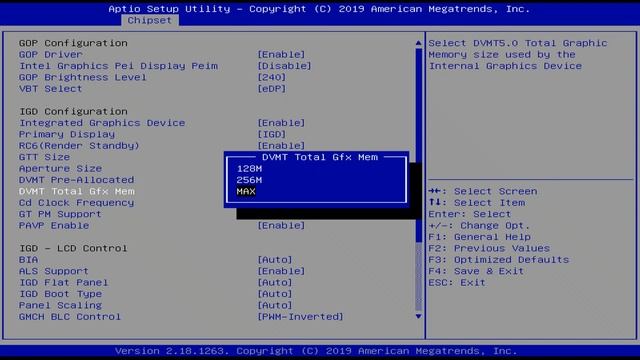Select the GT PM Support setting
The image size is (640, 360).
pyautogui.click(x=60, y=214)
